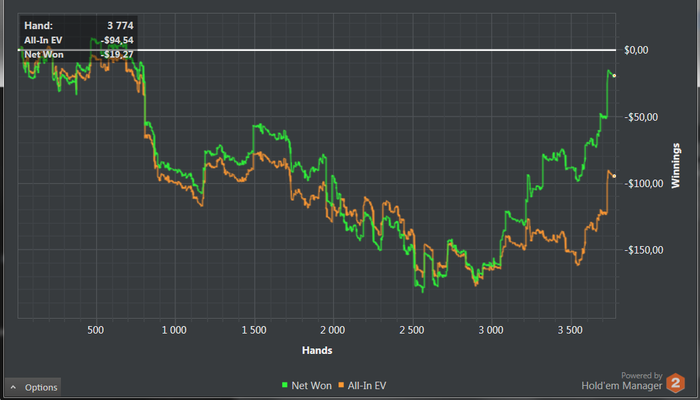Click the Net Won -$19,27 tooltip value
Image resolution: width=700 pixels, height=400 pixels.
coord(117,55)
